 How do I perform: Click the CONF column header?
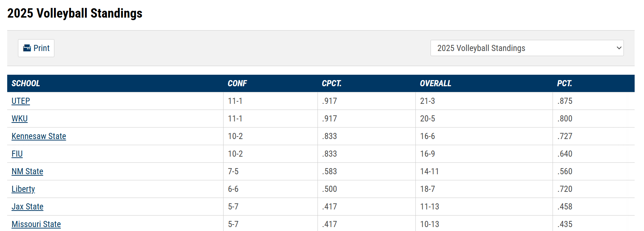pyautogui.click(x=237, y=83)
